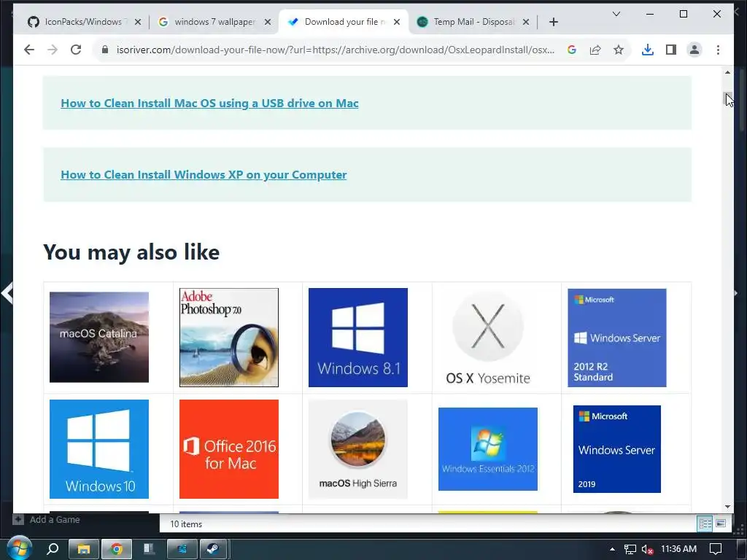The image size is (747, 560).
Task: Open Clean Install Windows XP link
Action: pyautogui.click(x=204, y=175)
